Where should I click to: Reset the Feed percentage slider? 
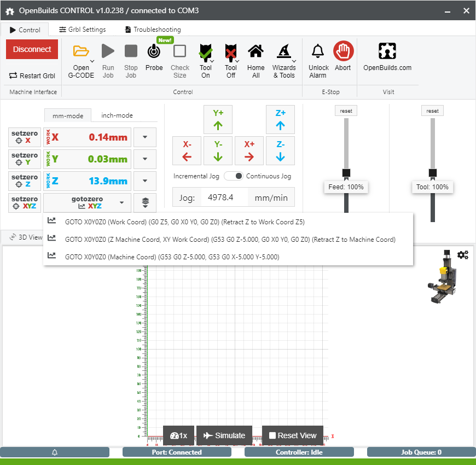coord(346,111)
